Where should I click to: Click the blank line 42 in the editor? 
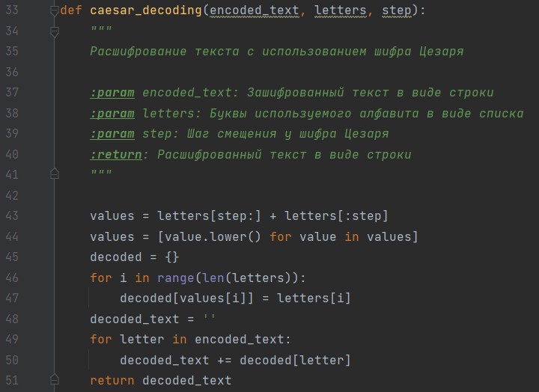225,195
